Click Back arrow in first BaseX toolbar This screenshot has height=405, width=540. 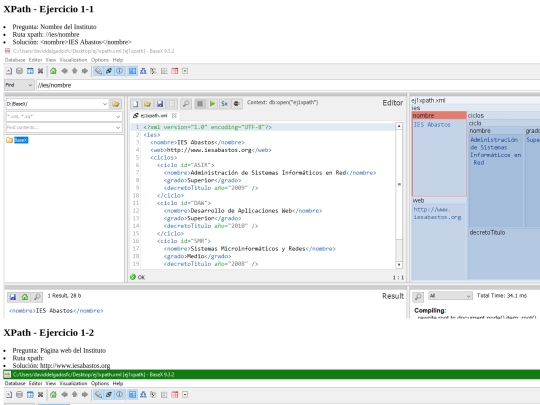[64, 71]
